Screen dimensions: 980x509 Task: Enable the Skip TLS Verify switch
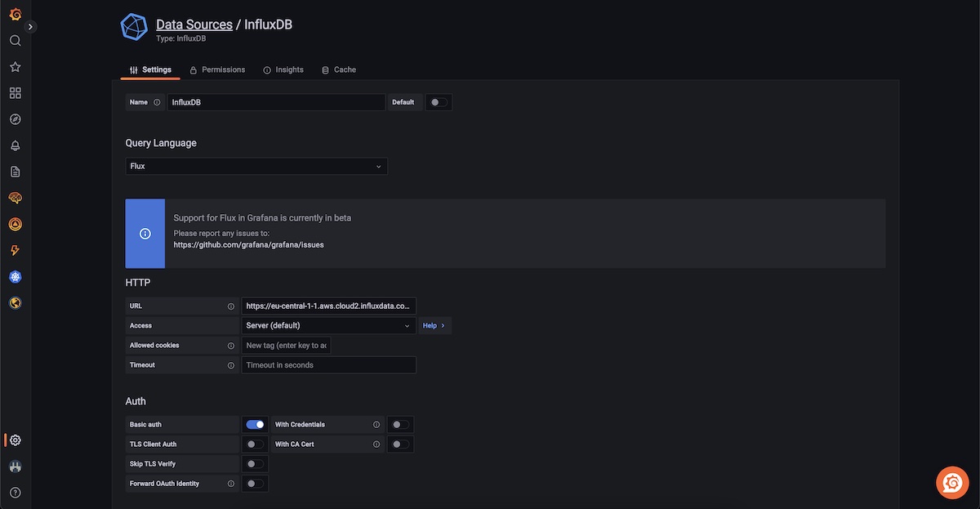[x=255, y=464]
